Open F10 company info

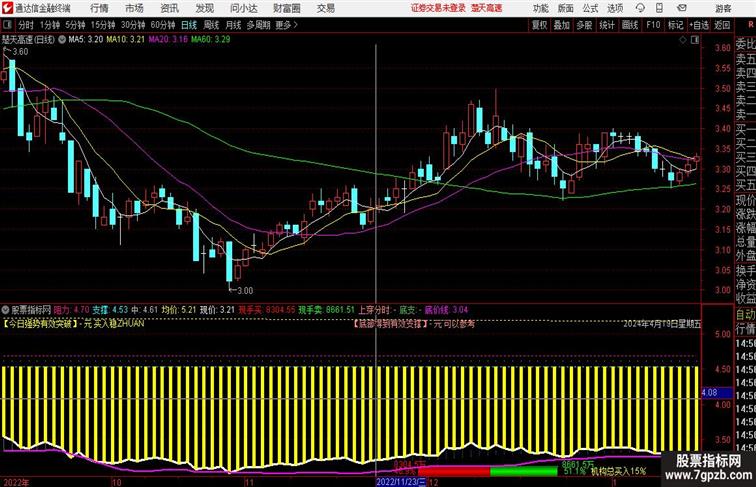pyautogui.click(x=653, y=25)
